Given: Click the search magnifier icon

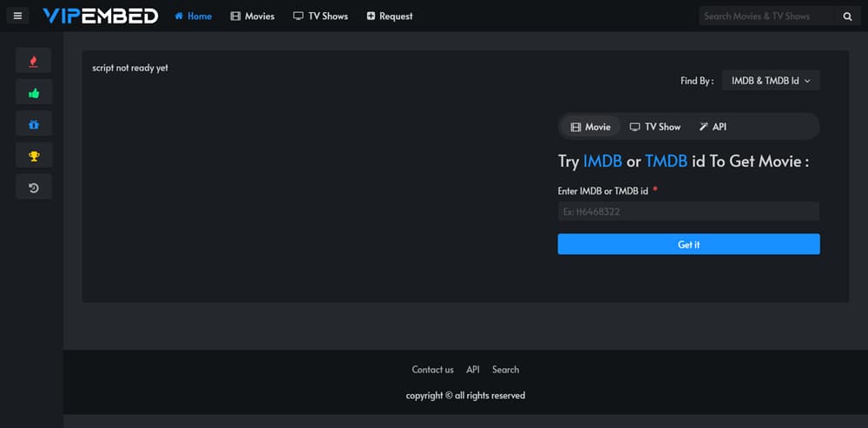Looking at the screenshot, I should click(847, 16).
